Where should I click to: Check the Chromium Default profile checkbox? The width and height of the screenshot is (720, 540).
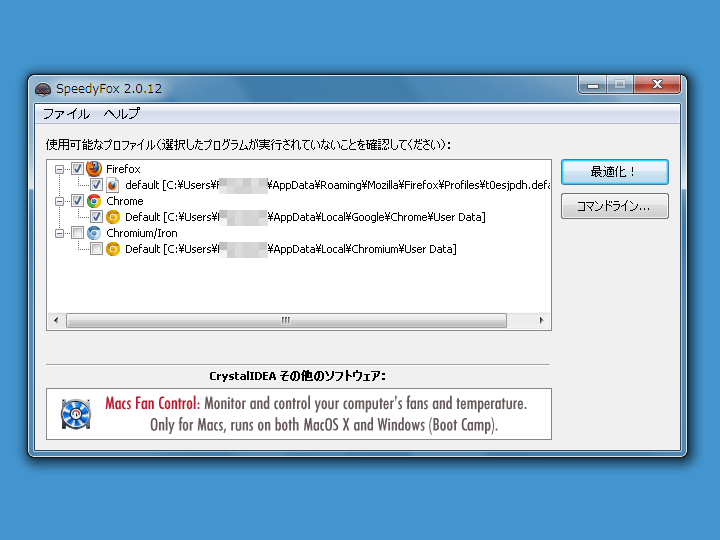coord(96,249)
